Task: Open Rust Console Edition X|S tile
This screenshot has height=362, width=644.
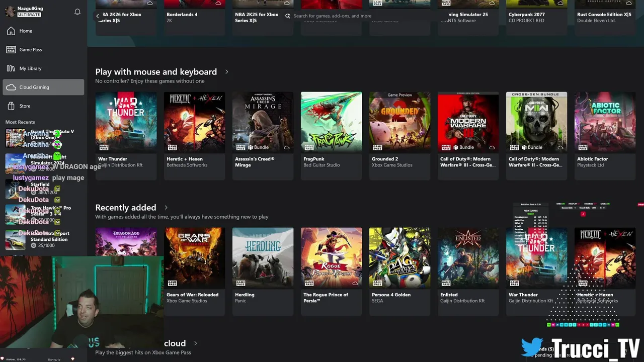Action: tap(605, 18)
